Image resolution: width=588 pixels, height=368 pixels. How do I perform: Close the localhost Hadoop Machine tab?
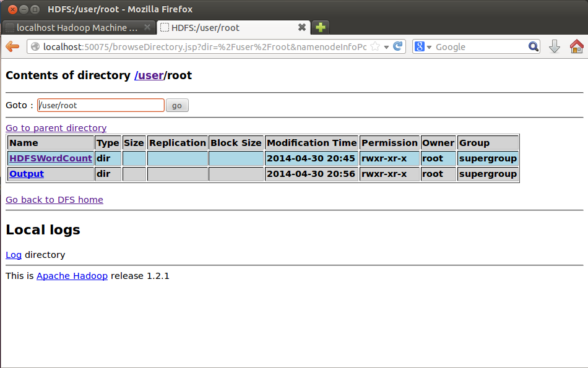(147, 27)
